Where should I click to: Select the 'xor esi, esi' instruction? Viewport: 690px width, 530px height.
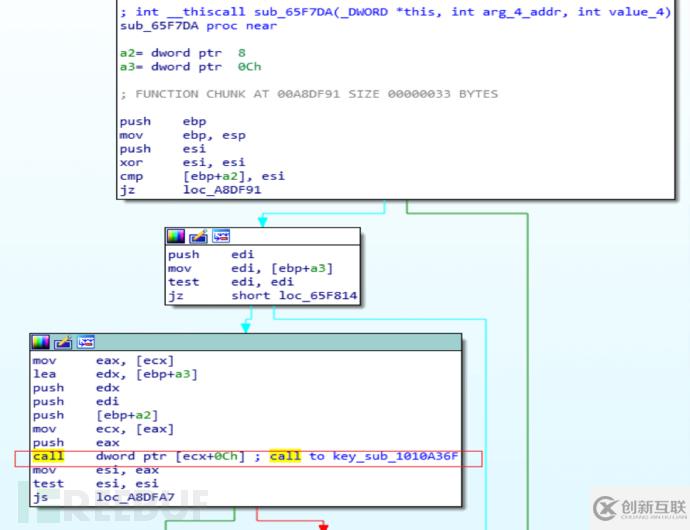pyautogui.click(x=183, y=162)
